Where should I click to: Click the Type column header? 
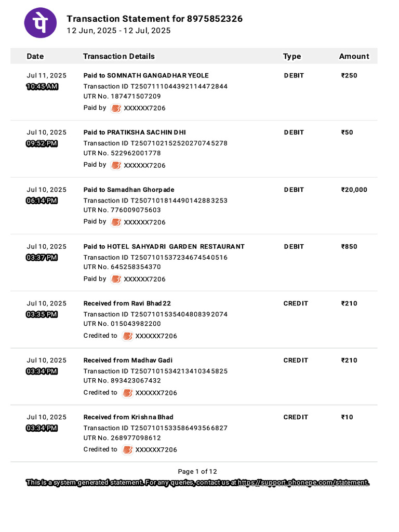click(292, 56)
